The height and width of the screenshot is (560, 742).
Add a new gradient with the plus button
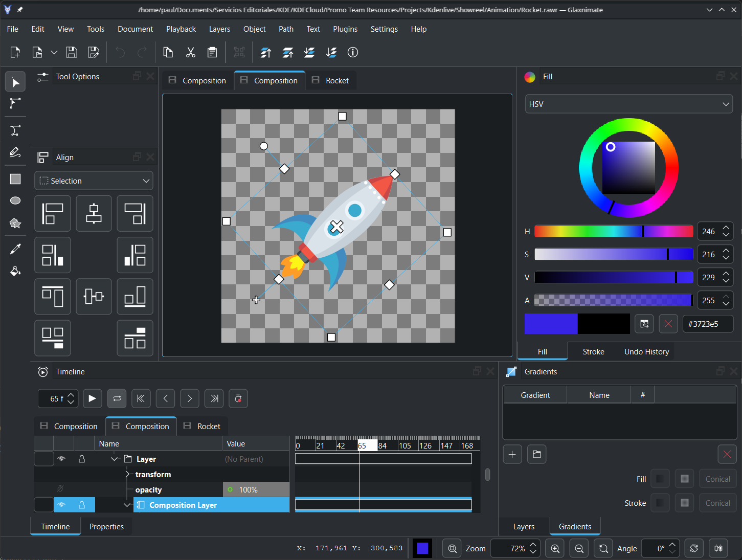(x=512, y=454)
